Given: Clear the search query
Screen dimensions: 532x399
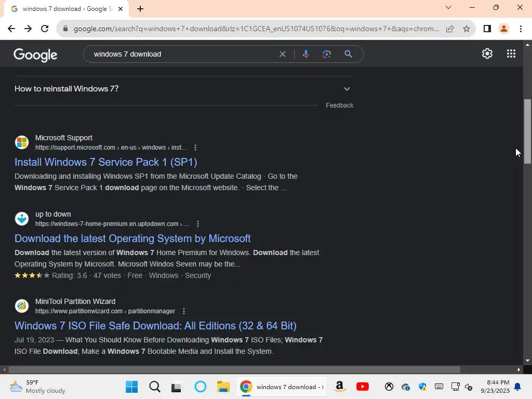Looking at the screenshot, I should [x=282, y=54].
